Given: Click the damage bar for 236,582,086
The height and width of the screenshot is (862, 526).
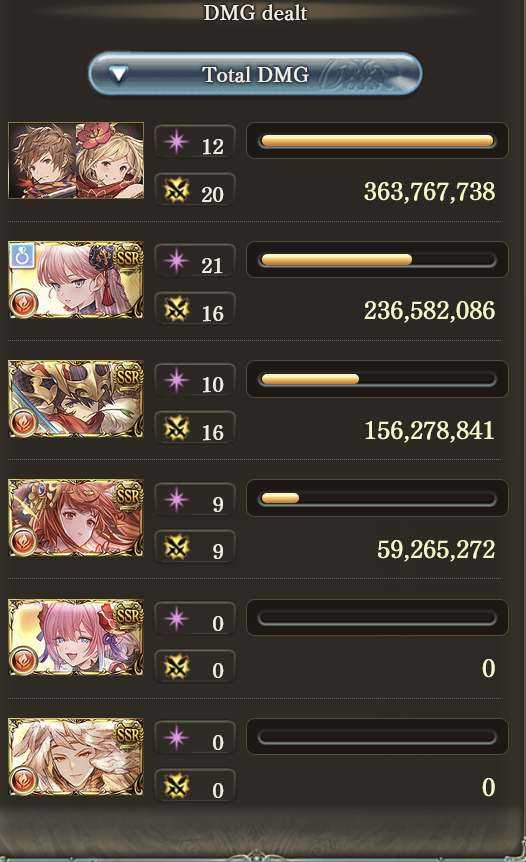Looking at the screenshot, I should [x=377, y=259].
